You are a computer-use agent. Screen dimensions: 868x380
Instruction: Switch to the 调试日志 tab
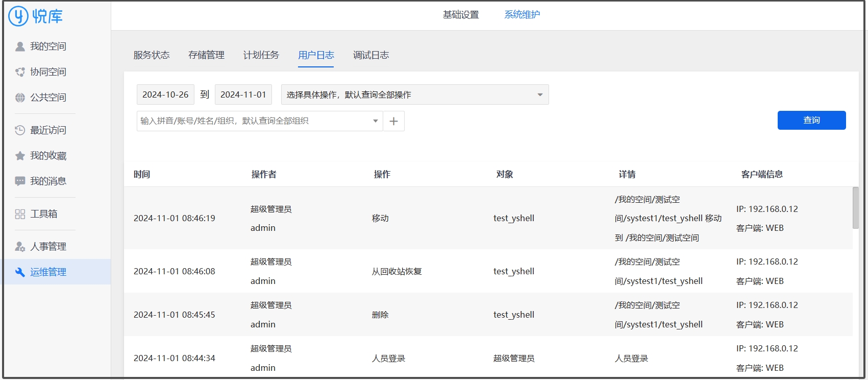click(370, 55)
